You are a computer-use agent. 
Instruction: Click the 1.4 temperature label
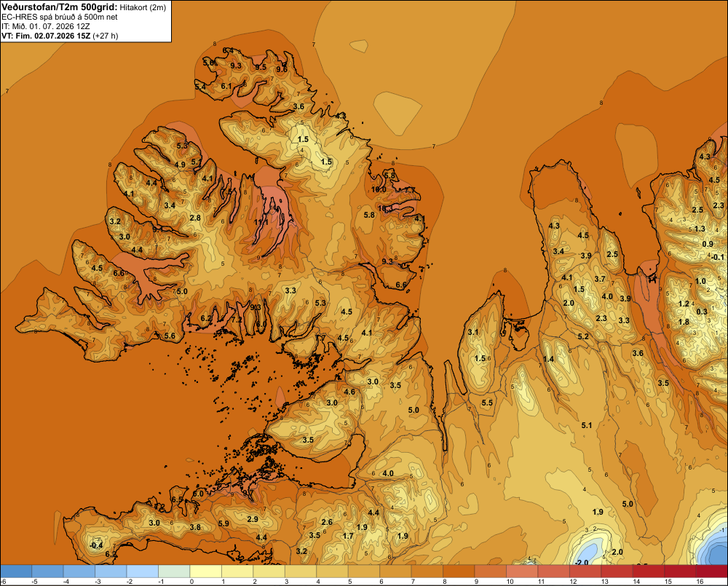[548, 359]
